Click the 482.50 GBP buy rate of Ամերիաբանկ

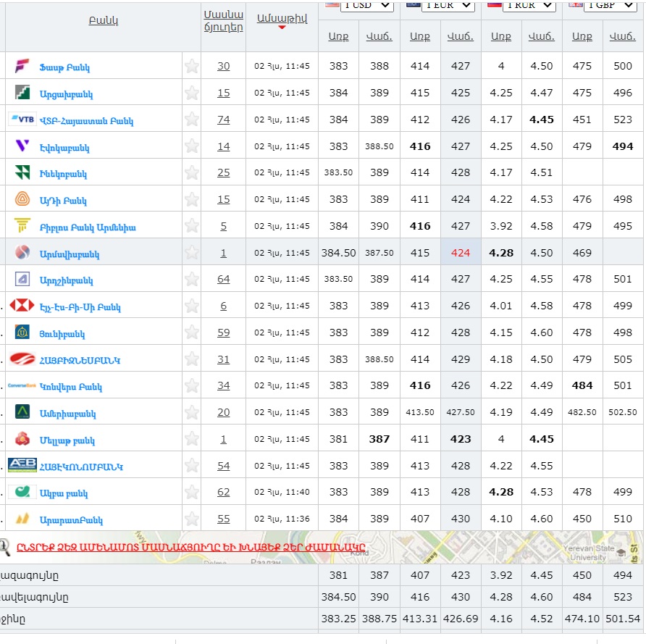coord(582,412)
